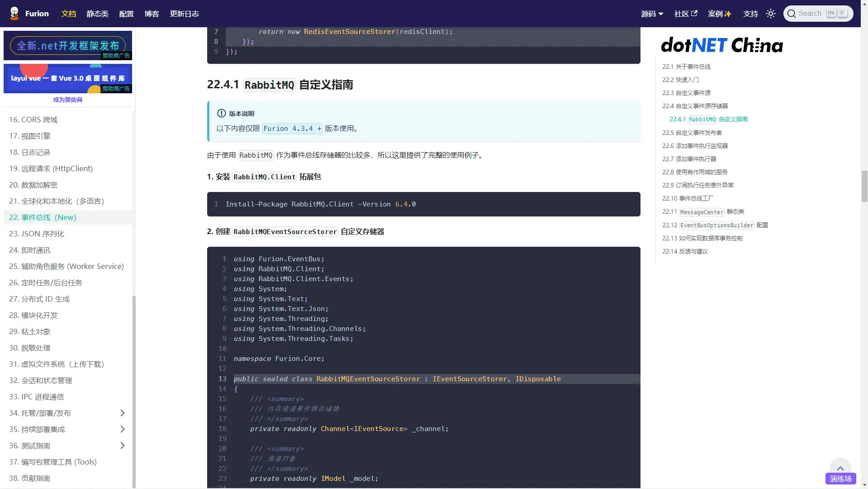
Task: Jump to TOC 22.7 添加事件执行器
Action: coord(689,159)
